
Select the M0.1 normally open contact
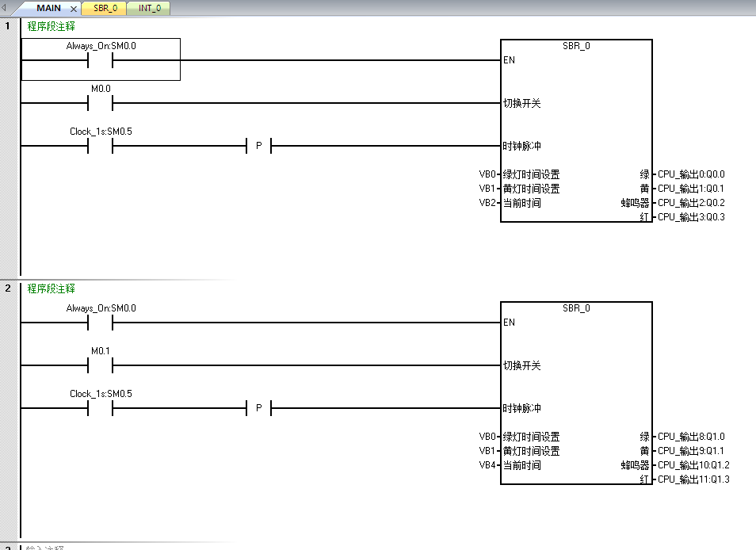point(100,365)
